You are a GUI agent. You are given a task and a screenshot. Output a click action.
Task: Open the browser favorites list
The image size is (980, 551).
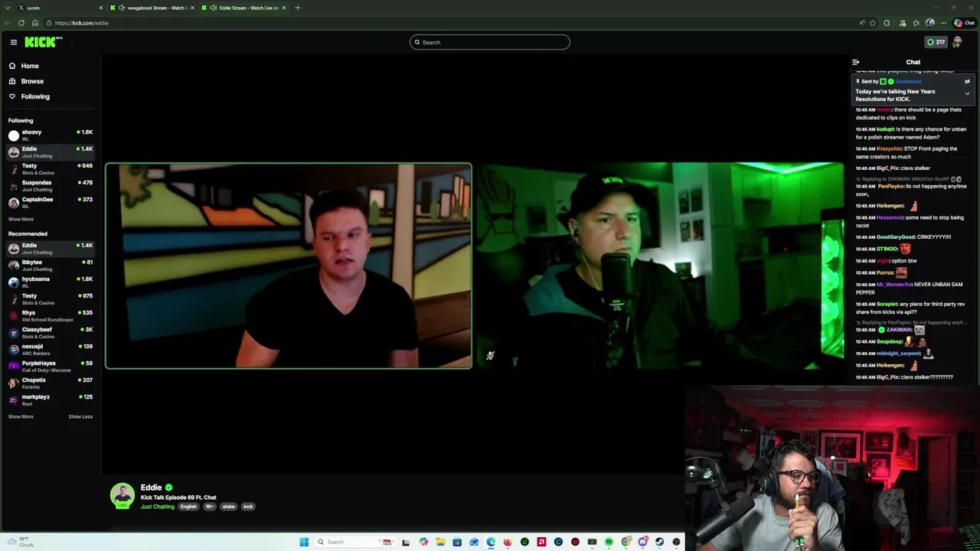click(916, 23)
